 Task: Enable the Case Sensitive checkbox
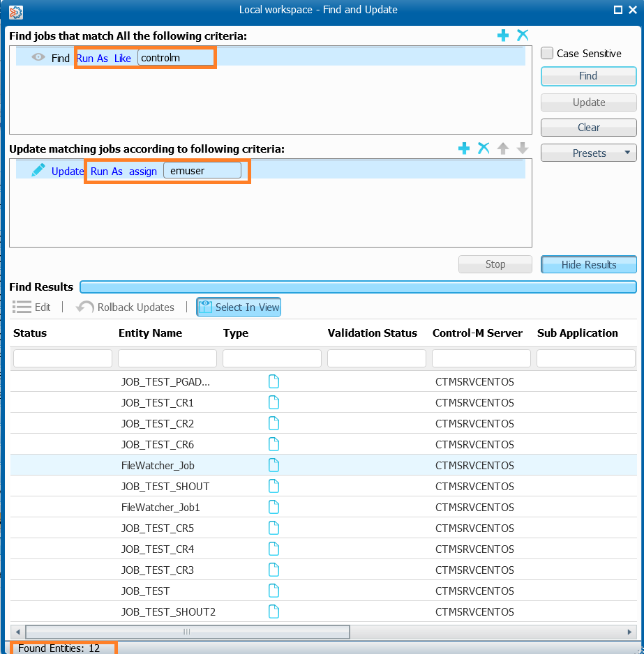[x=547, y=53]
